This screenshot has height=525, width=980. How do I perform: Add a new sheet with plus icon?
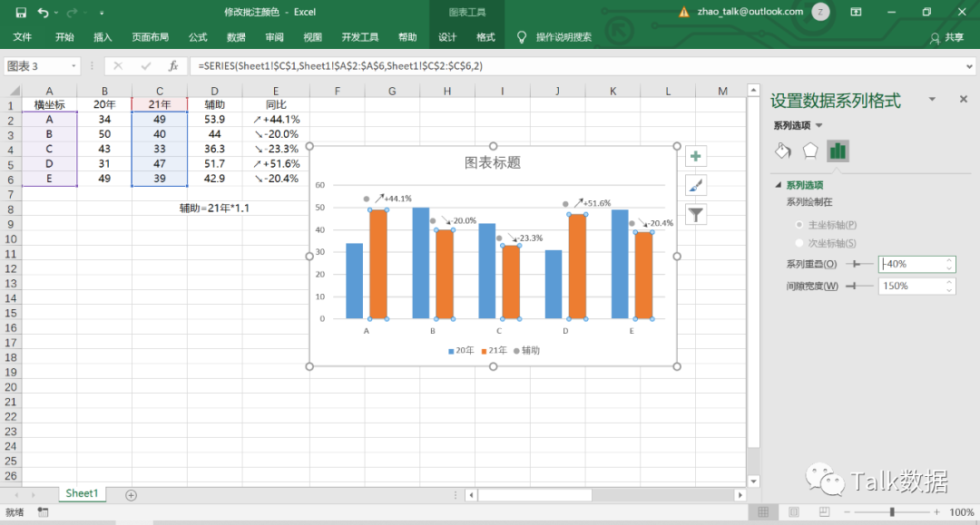click(x=131, y=494)
